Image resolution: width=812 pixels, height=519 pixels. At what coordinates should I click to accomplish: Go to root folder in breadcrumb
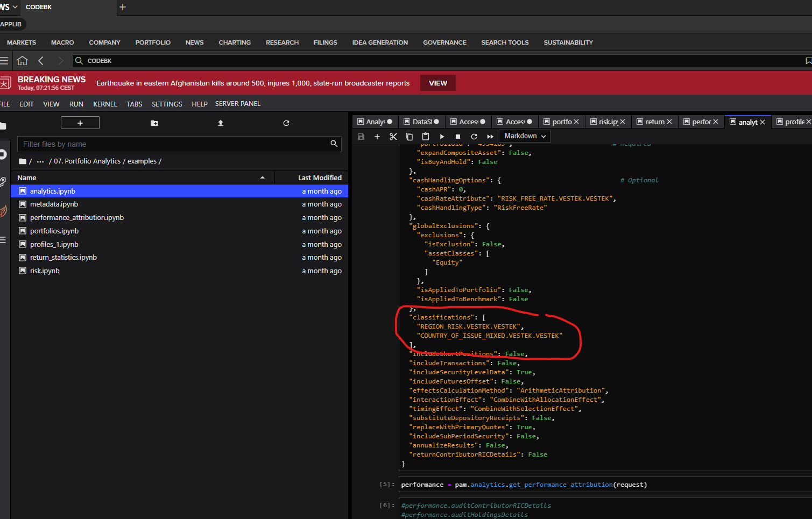[x=23, y=161]
